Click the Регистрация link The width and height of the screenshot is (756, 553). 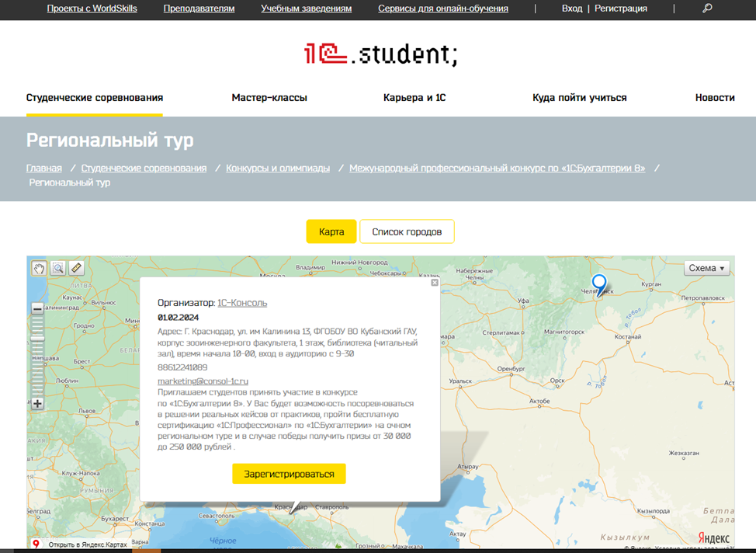tap(620, 9)
